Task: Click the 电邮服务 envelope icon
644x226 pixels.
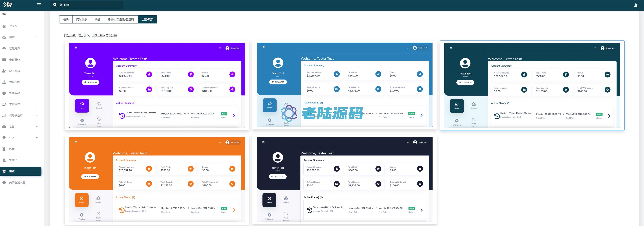Action: pyautogui.click(x=4, y=59)
